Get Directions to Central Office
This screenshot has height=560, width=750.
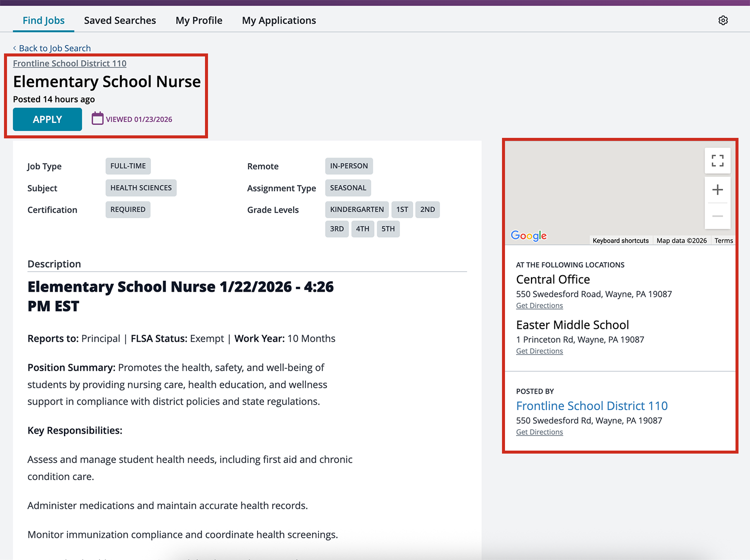coord(539,305)
